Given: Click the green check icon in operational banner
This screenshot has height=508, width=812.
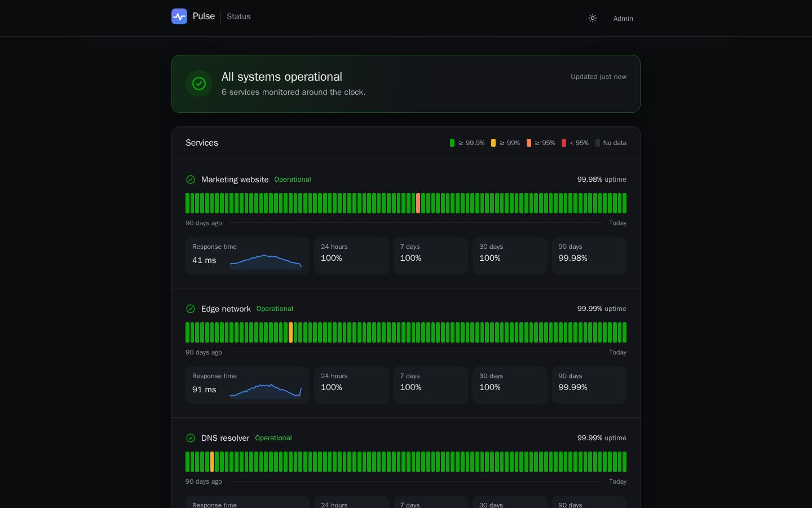Looking at the screenshot, I should click(199, 84).
